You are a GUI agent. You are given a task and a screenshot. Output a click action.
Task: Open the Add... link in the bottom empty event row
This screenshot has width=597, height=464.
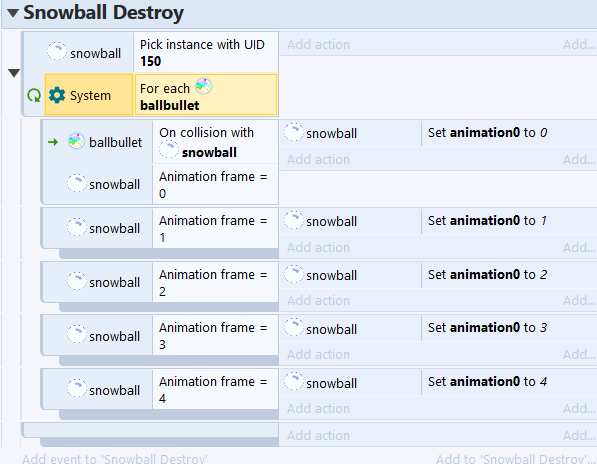[579, 435]
